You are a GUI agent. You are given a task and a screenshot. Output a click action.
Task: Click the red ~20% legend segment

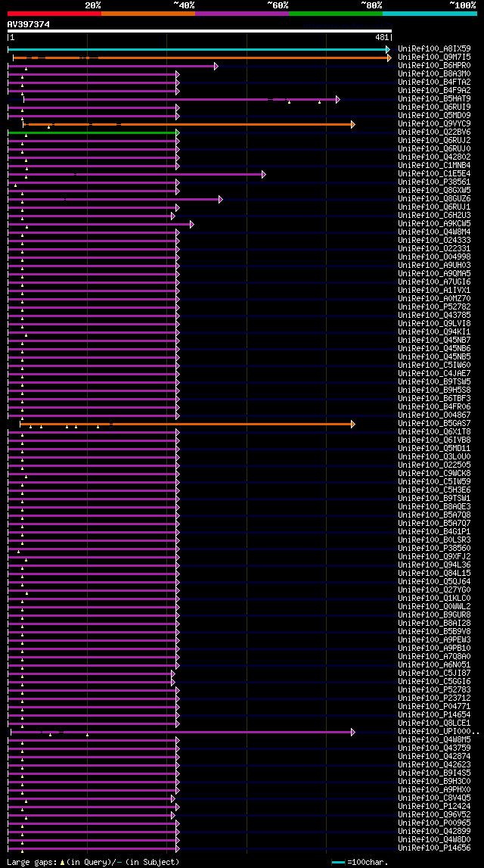54,14
